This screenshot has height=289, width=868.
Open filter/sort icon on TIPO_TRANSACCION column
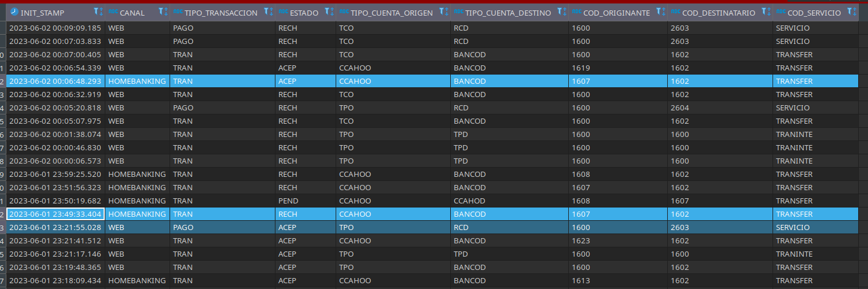[268, 12]
